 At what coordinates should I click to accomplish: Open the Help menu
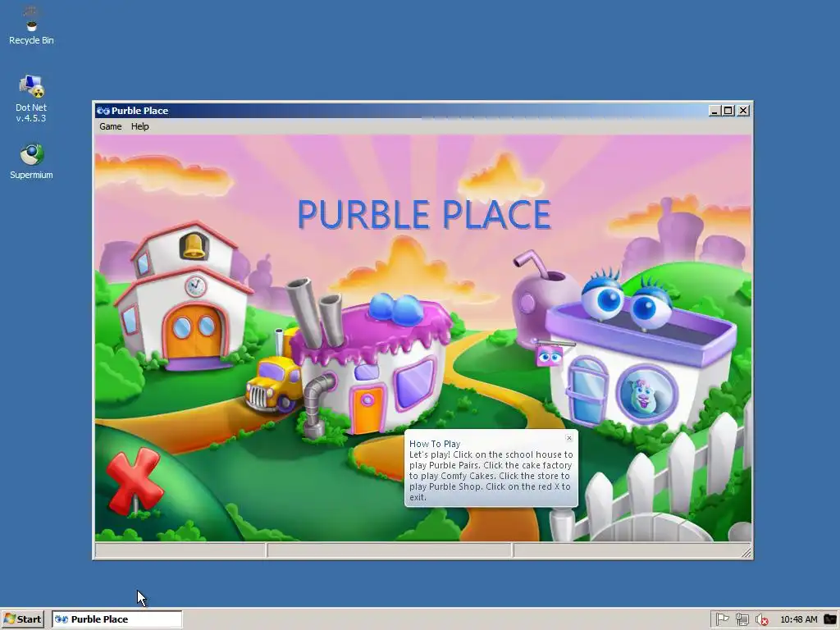point(139,126)
